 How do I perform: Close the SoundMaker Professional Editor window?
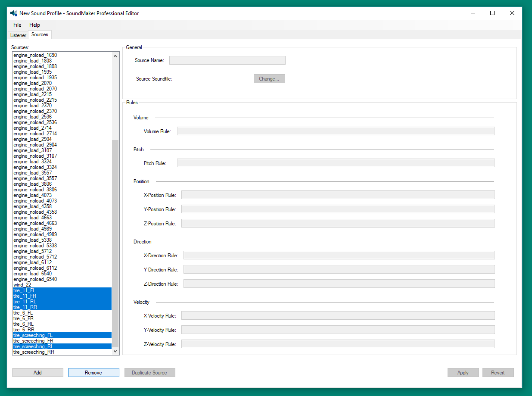512,13
